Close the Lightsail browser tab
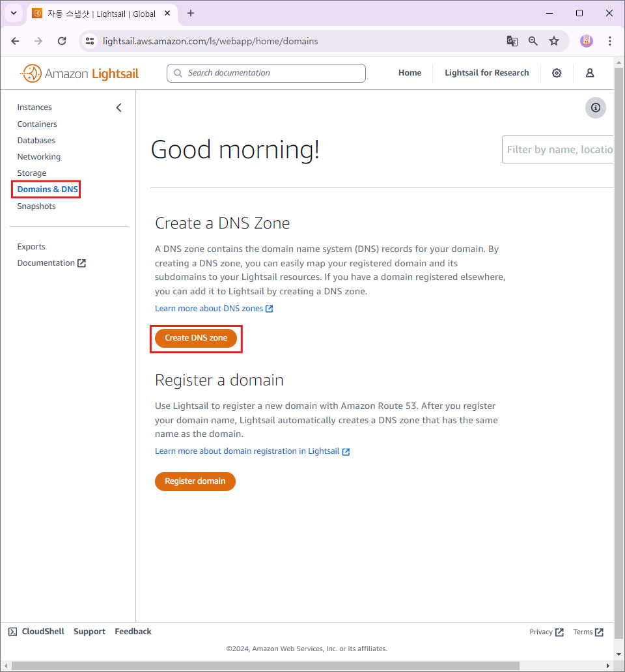 coord(167,13)
